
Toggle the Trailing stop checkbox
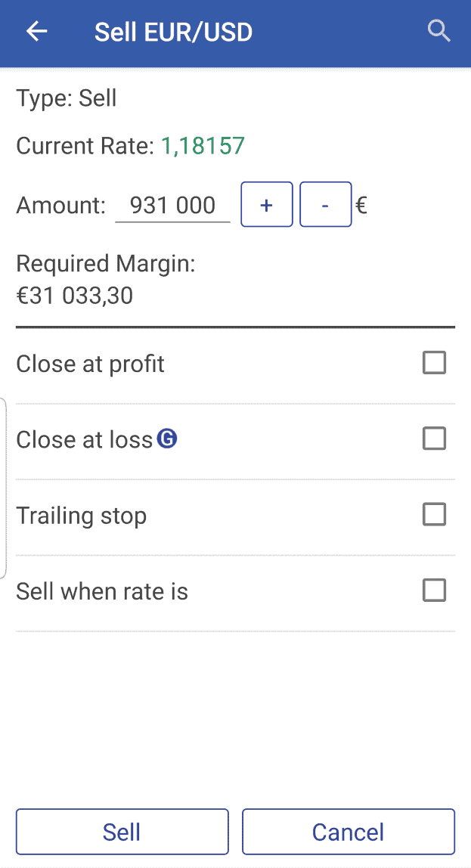pos(434,515)
